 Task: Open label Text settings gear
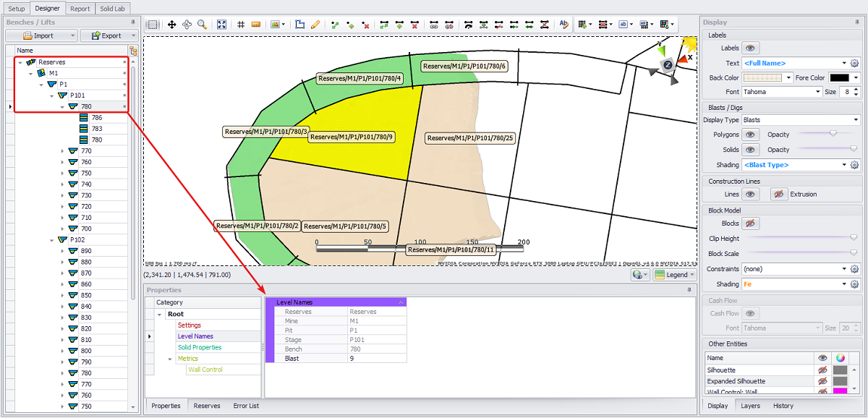click(854, 63)
